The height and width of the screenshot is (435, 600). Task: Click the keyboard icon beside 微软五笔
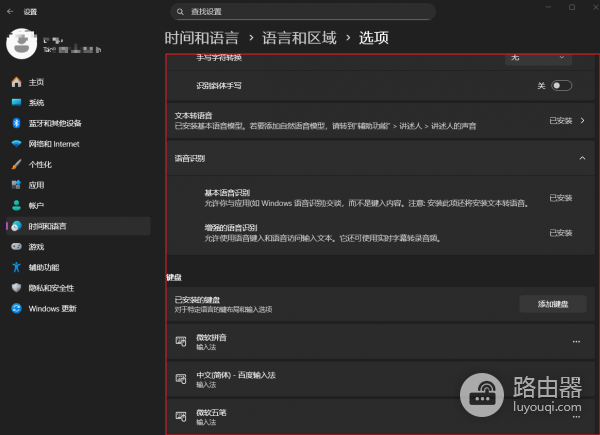181,416
